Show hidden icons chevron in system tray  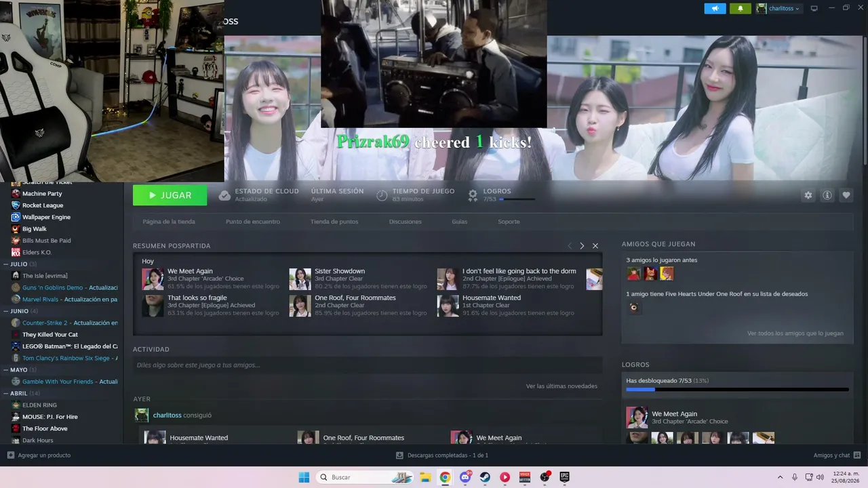780,477
